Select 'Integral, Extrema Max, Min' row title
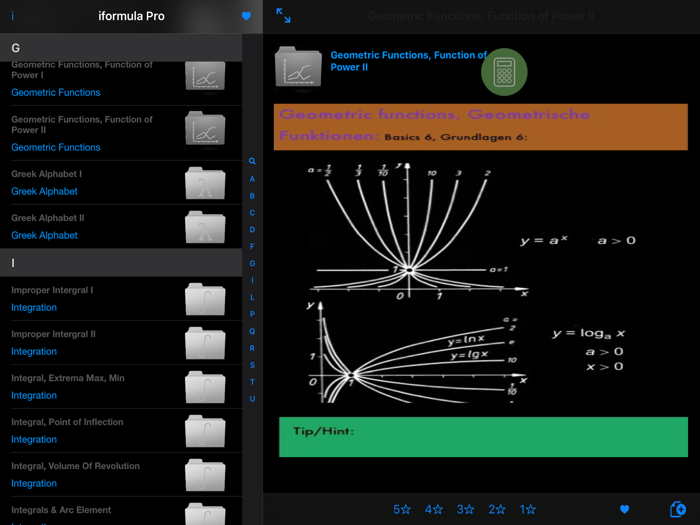Image resolution: width=700 pixels, height=525 pixels. (68, 378)
